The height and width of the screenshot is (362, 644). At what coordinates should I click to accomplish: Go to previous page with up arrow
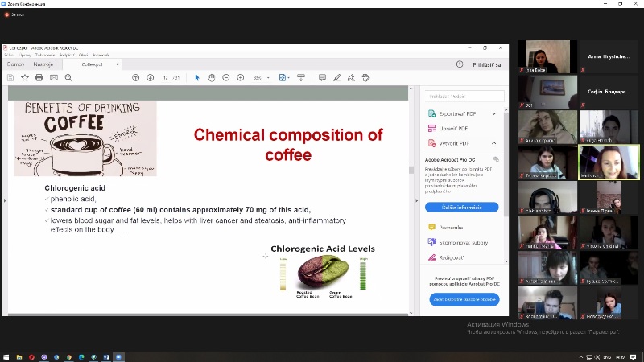pos(135,77)
